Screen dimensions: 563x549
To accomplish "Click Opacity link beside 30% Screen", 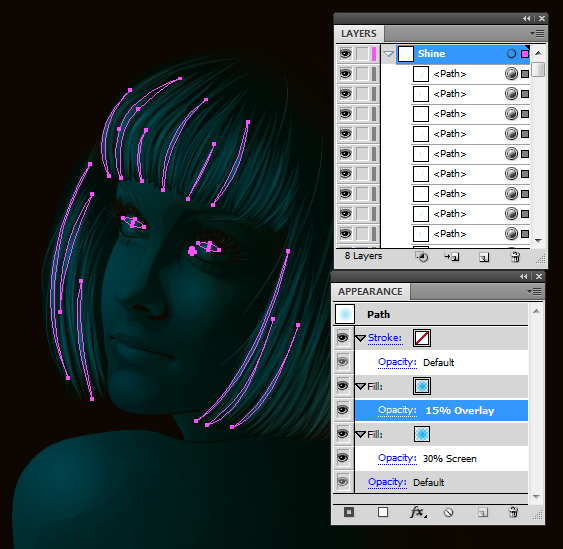I will point(397,458).
